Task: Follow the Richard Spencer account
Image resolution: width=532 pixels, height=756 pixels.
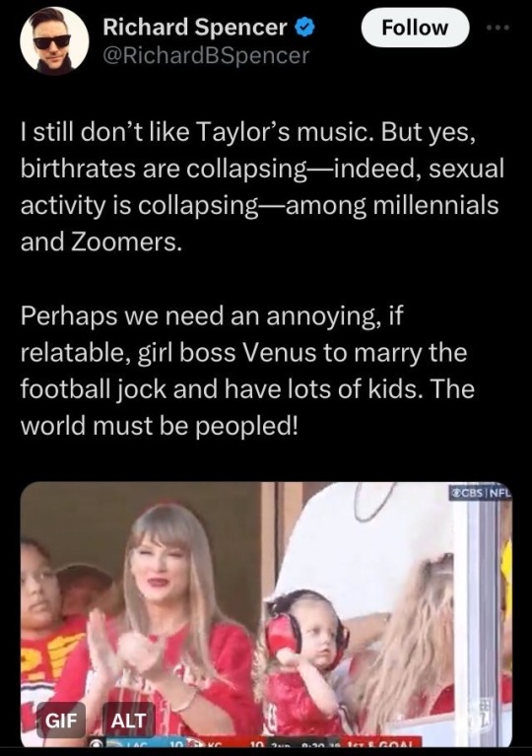Action: pyautogui.click(x=415, y=28)
